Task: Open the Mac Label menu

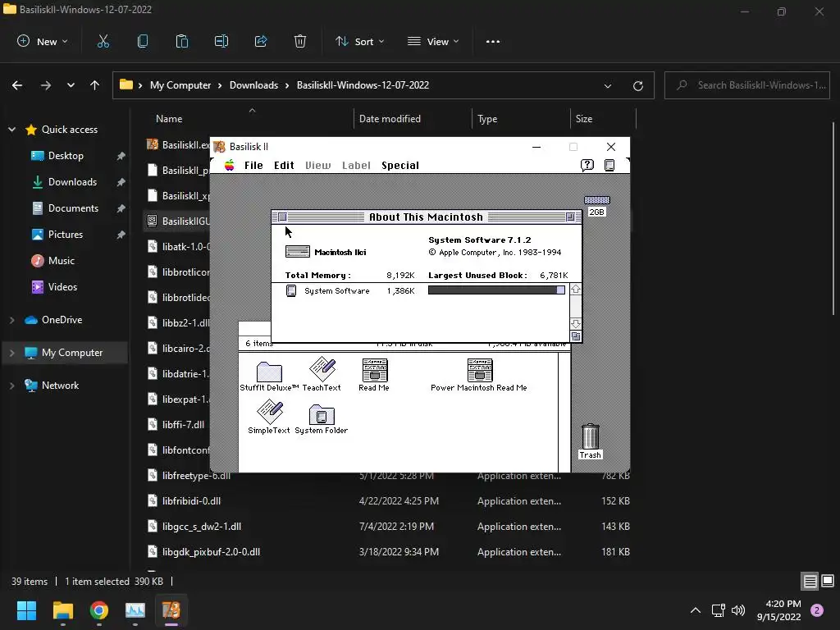Action: tap(356, 166)
